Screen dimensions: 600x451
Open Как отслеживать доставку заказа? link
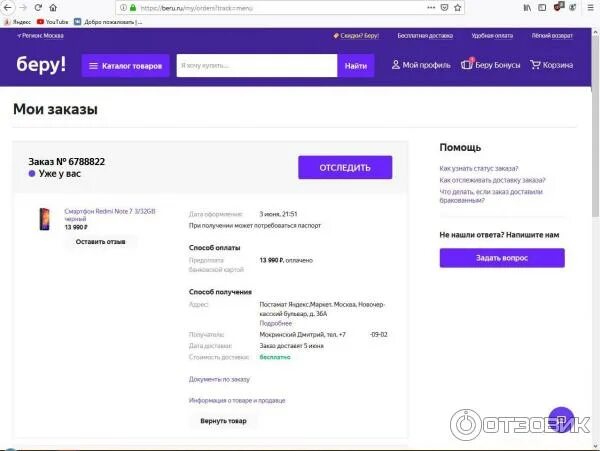click(x=492, y=180)
